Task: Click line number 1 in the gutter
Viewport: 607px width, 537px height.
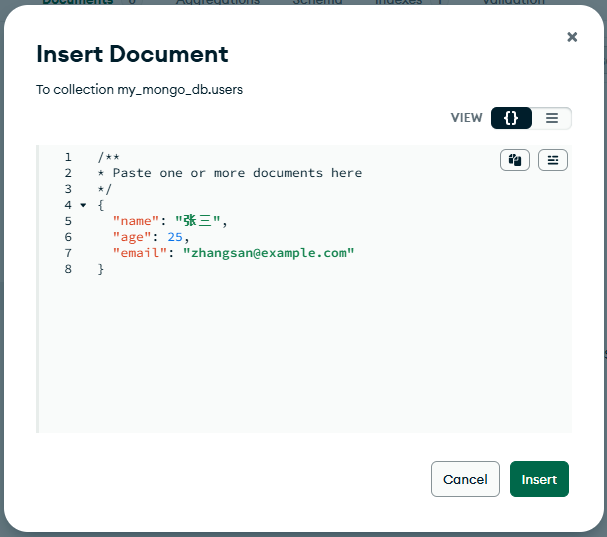Action: (68, 157)
